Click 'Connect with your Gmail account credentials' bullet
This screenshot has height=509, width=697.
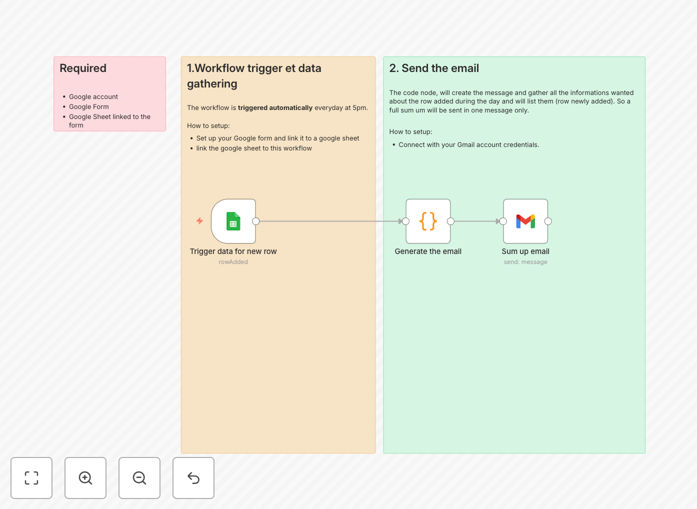(469, 145)
